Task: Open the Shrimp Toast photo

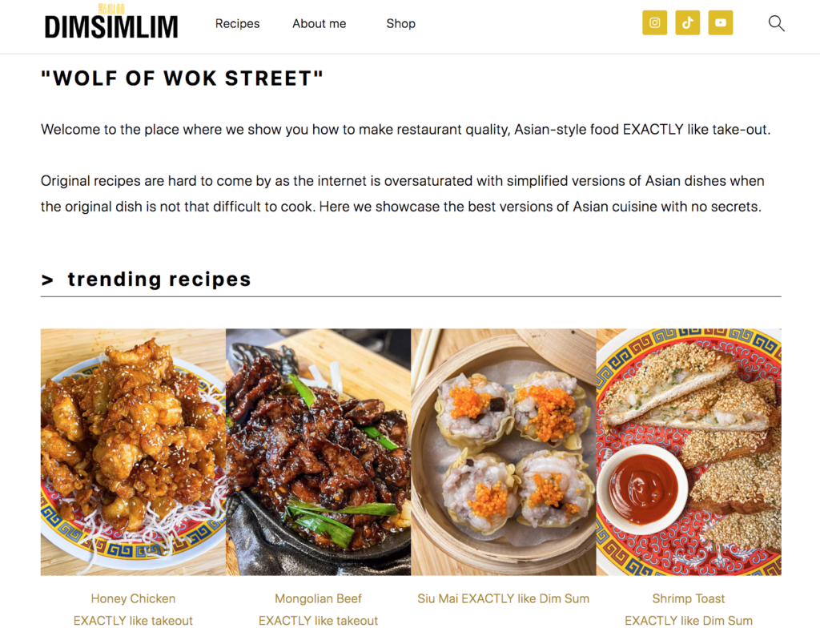Action: [x=689, y=452]
